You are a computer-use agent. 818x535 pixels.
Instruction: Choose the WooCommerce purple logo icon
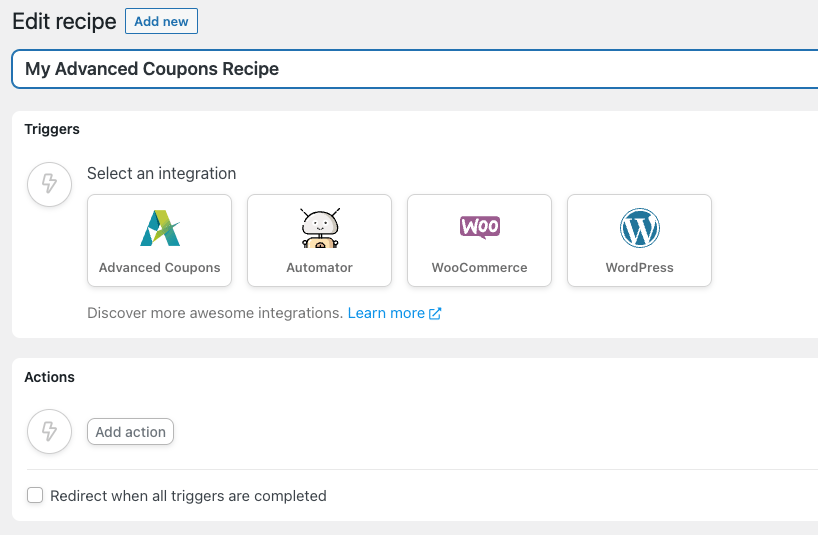click(479, 227)
